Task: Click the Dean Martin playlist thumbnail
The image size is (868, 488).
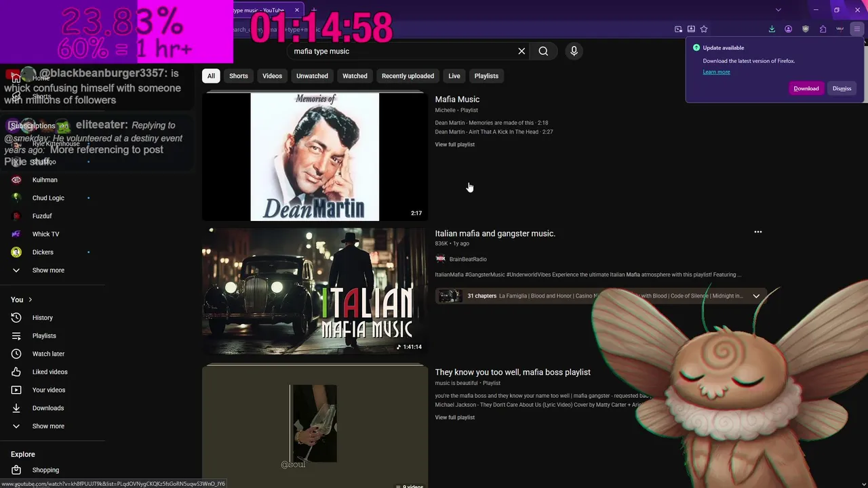Action: pyautogui.click(x=315, y=157)
